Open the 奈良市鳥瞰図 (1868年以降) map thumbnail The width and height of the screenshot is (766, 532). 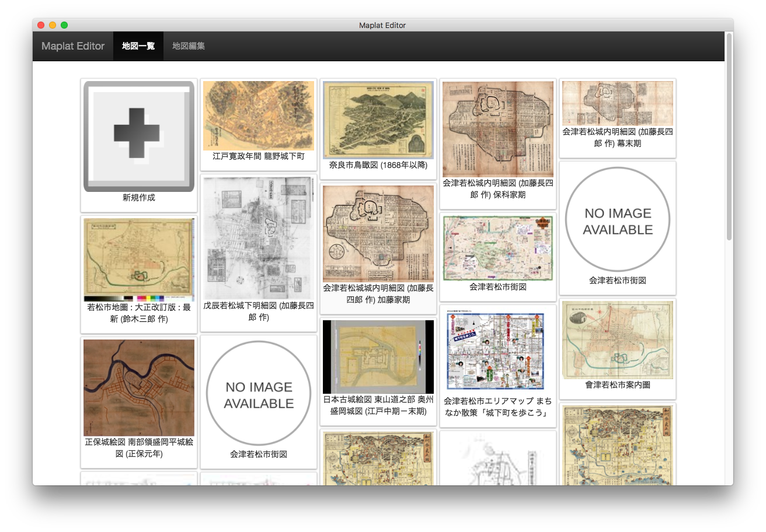378,120
